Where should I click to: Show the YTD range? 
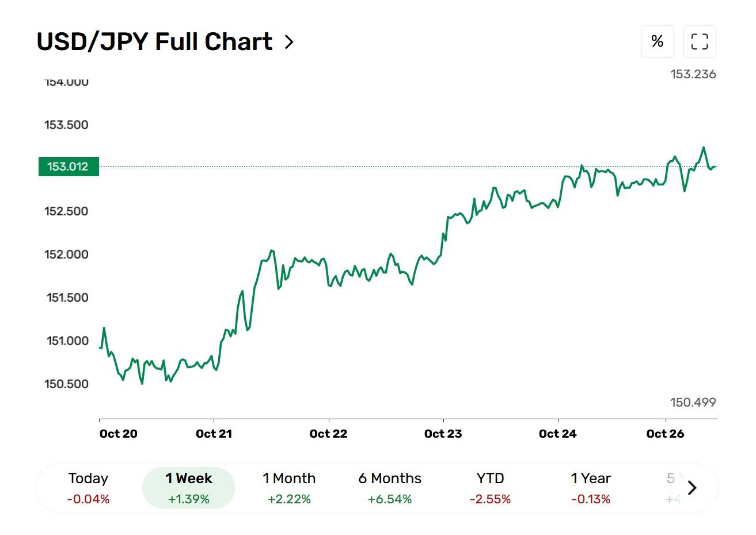[490, 488]
